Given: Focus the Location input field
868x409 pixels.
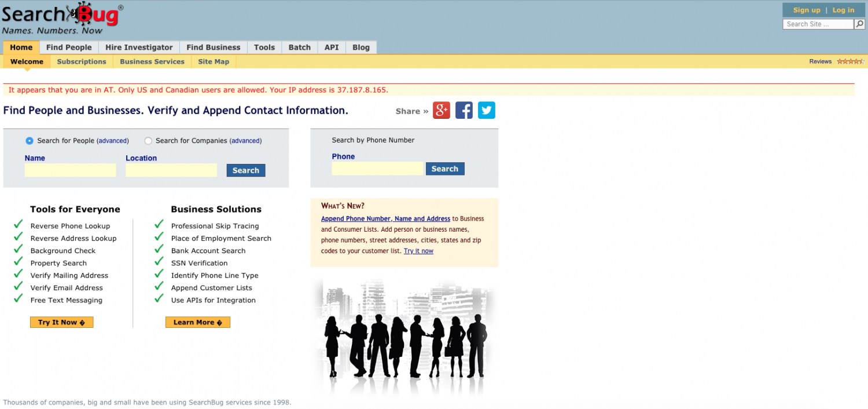Looking at the screenshot, I should [x=171, y=170].
